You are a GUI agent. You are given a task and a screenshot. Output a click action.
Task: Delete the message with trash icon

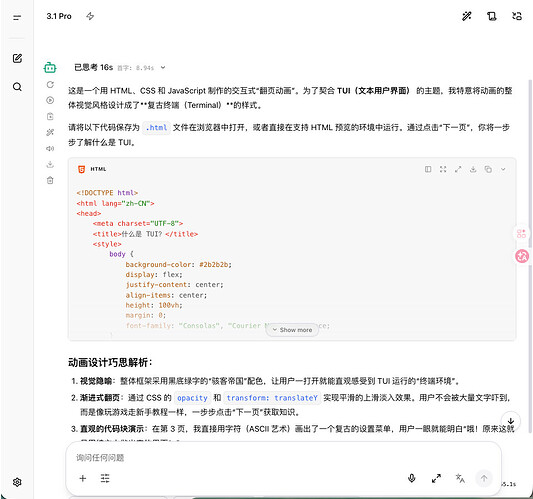tap(50, 180)
